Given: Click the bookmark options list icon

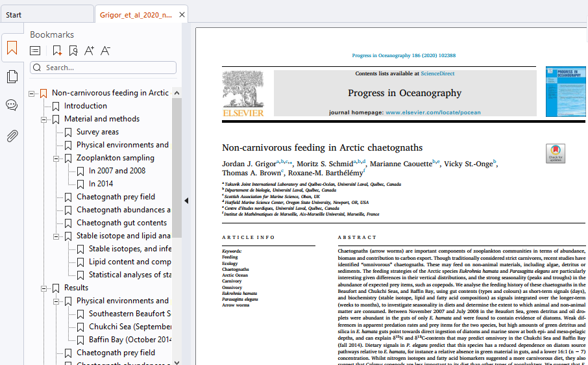Looking at the screenshot, I should pyautogui.click(x=35, y=51).
